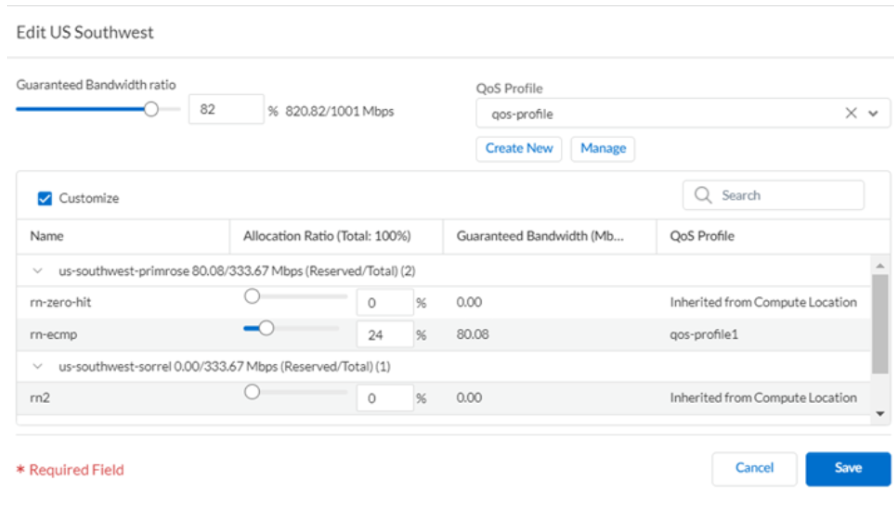Screen dimensions: 894x506
Task: Click the rn2 allocation slider handle
Action: click(252, 392)
